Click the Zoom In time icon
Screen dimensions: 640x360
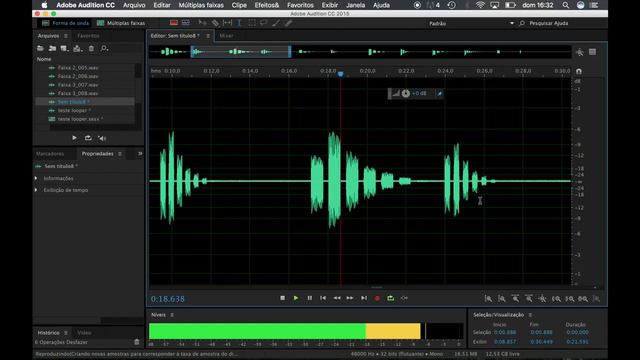click(x=516, y=299)
